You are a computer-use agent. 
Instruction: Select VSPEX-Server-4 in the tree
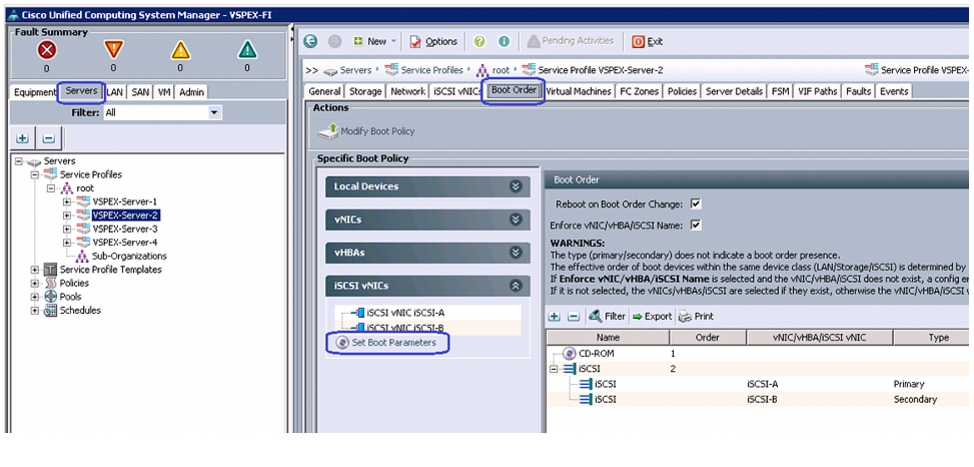[125, 242]
